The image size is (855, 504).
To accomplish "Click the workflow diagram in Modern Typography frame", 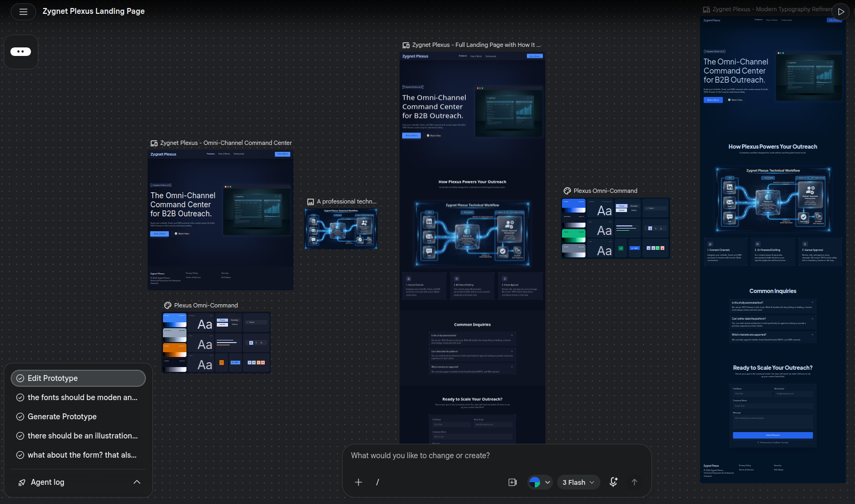I will pos(773,200).
